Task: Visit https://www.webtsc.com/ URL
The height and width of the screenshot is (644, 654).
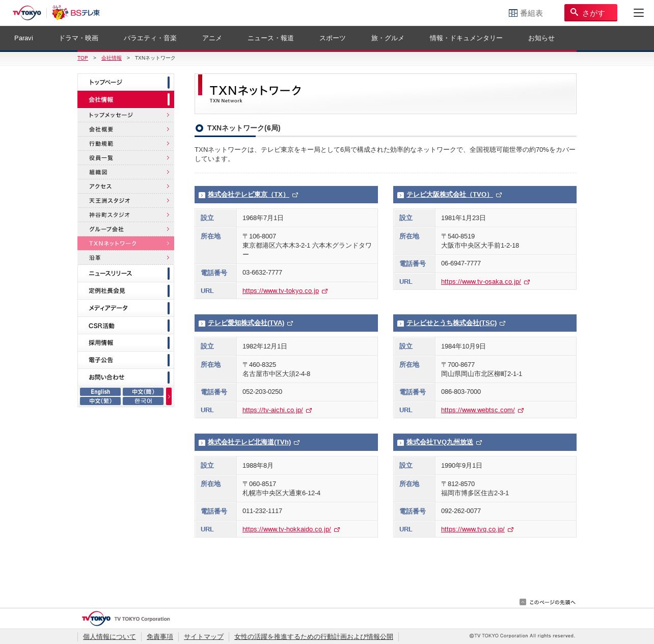Action: 478,410
